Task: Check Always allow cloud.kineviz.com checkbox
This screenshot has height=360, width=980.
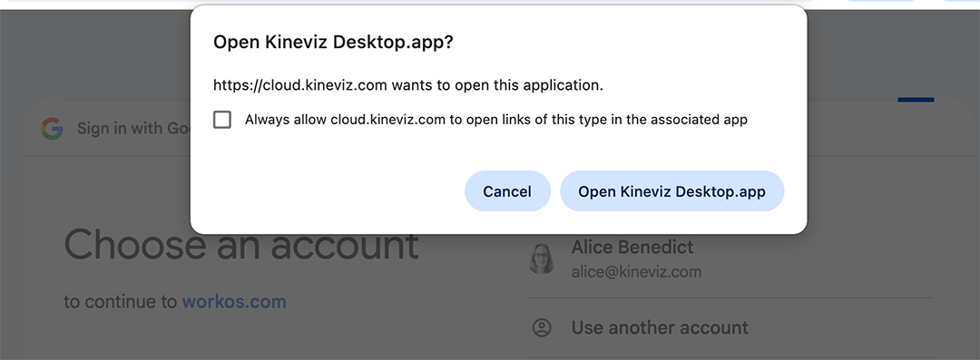Action: click(x=222, y=120)
